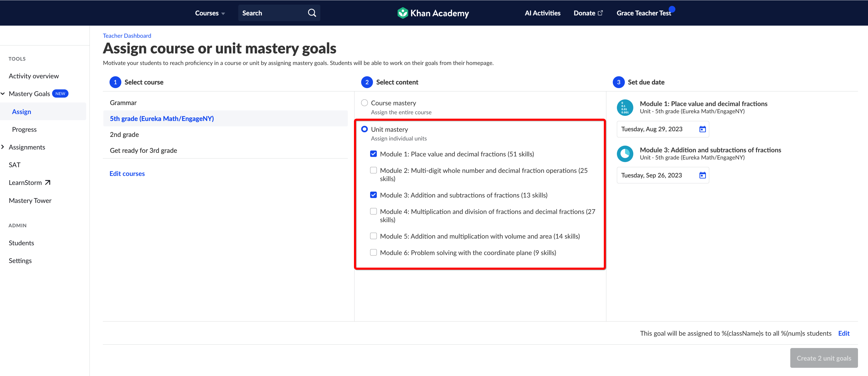Image resolution: width=868 pixels, height=376 pixels.
Task: Click the Module 1 title in due date panel
Action: click(x=704, y=104)
